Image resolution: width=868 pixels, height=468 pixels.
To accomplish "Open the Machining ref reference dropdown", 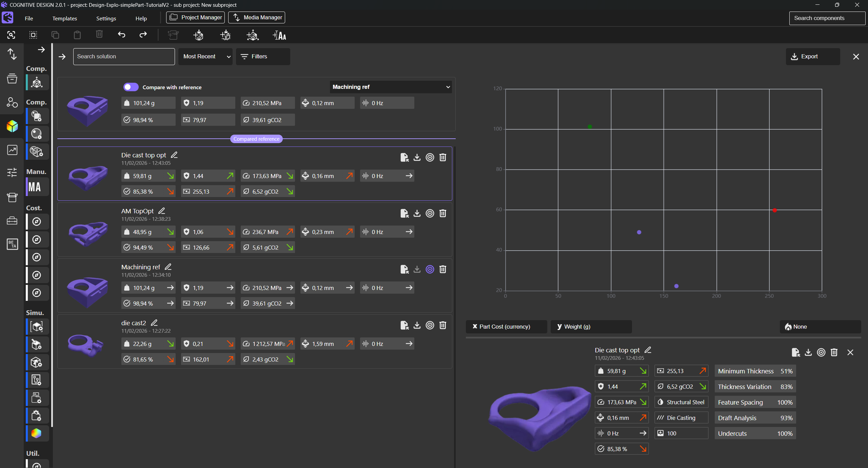I will (391, 87).
